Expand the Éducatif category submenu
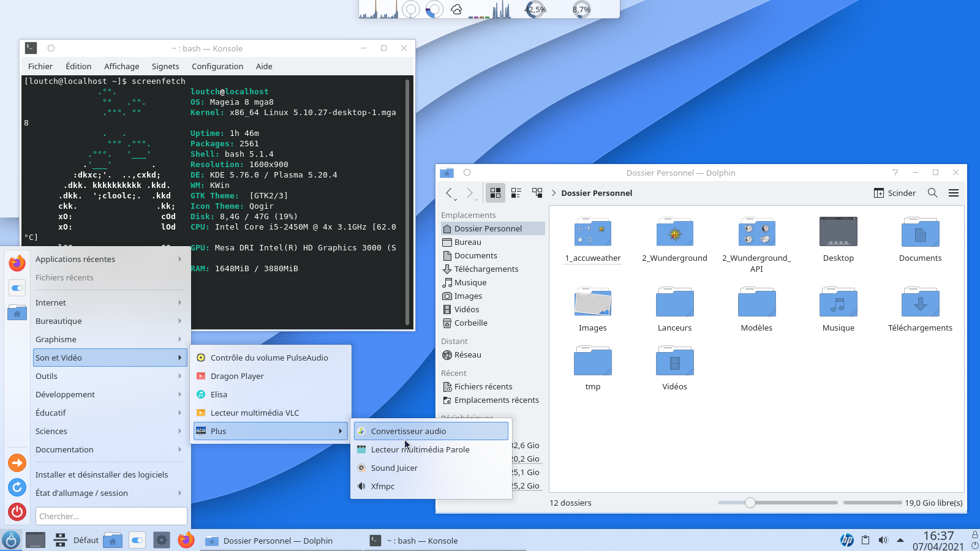Image resolution: width=980 pixels, height=551 pixels. tap(109, 413)
